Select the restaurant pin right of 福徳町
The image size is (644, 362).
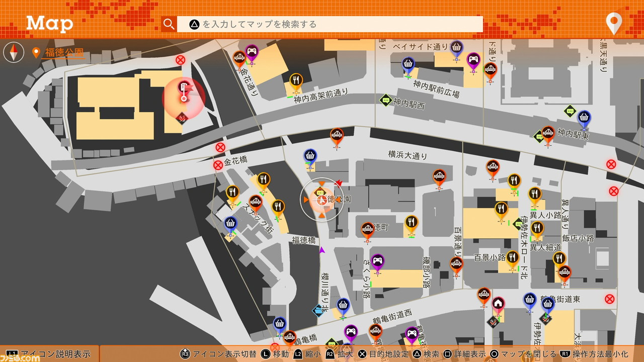coord(412,224)
